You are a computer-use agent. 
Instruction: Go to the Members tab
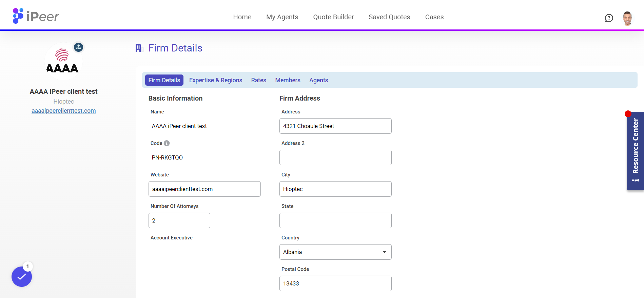pos(288,80)
